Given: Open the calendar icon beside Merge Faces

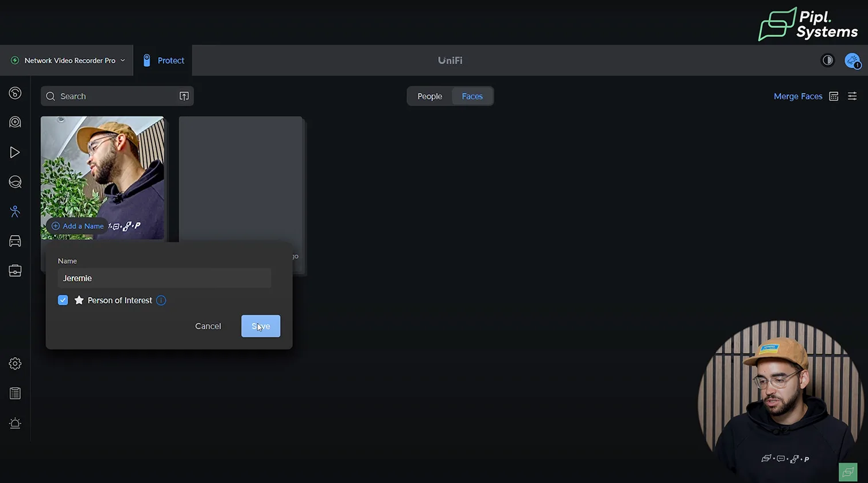Looking at the screenshot, I should coord(834,96).
